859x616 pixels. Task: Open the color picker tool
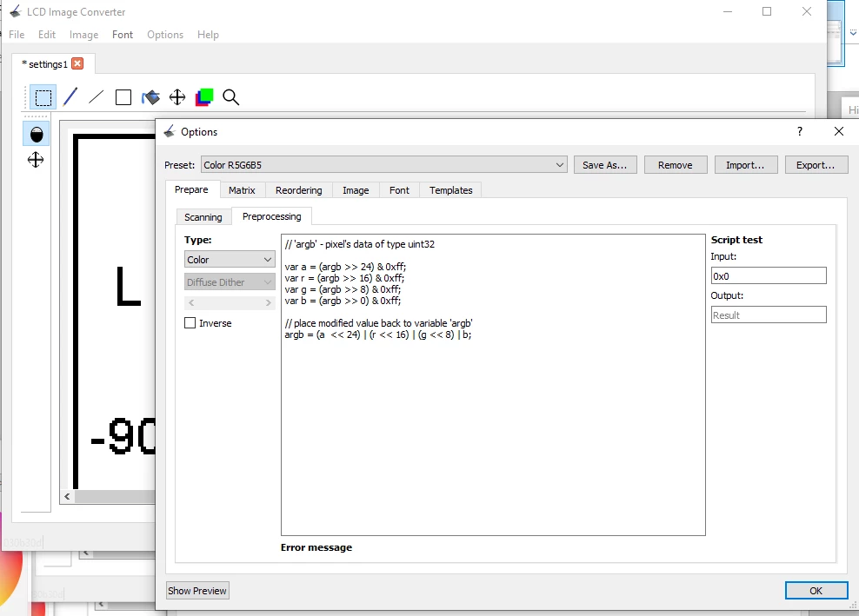pos(203,97)
